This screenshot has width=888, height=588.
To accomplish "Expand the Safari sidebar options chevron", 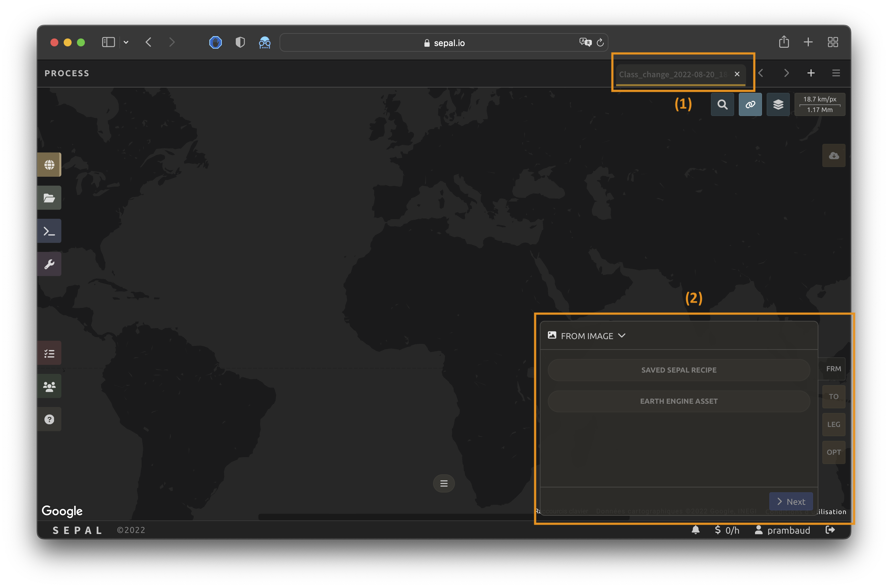I will [x=126, y=42].
